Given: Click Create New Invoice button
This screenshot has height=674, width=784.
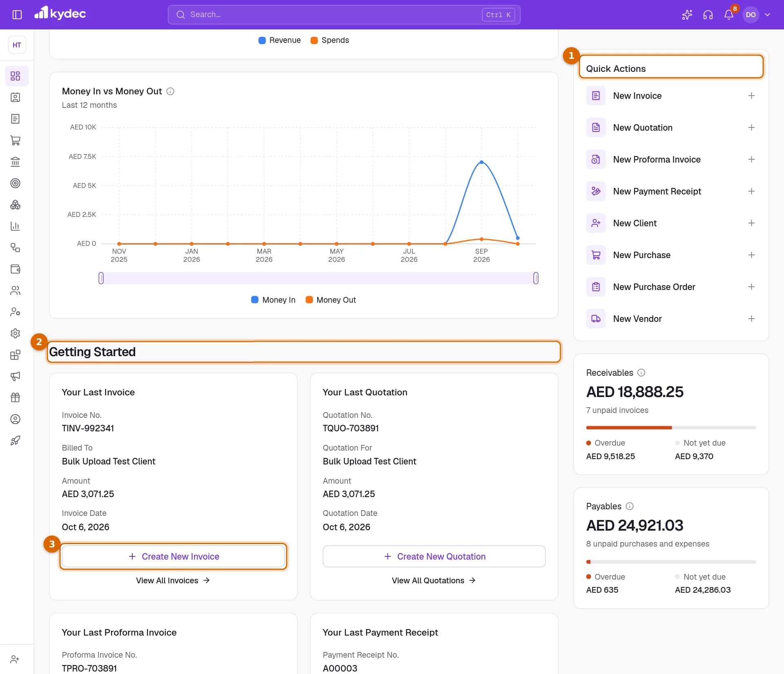Looking at the screenshot, I should (x=173, y=556).
